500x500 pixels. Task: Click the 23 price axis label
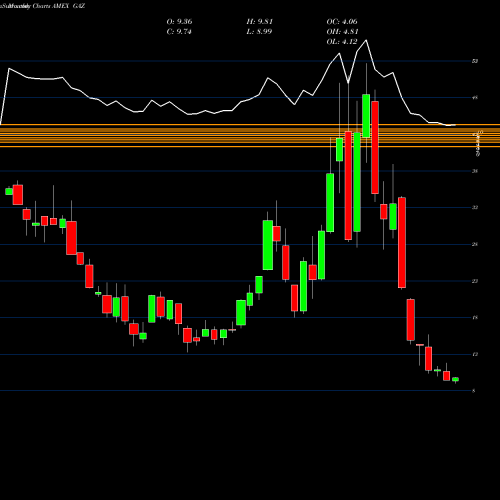tap(475, 281)
